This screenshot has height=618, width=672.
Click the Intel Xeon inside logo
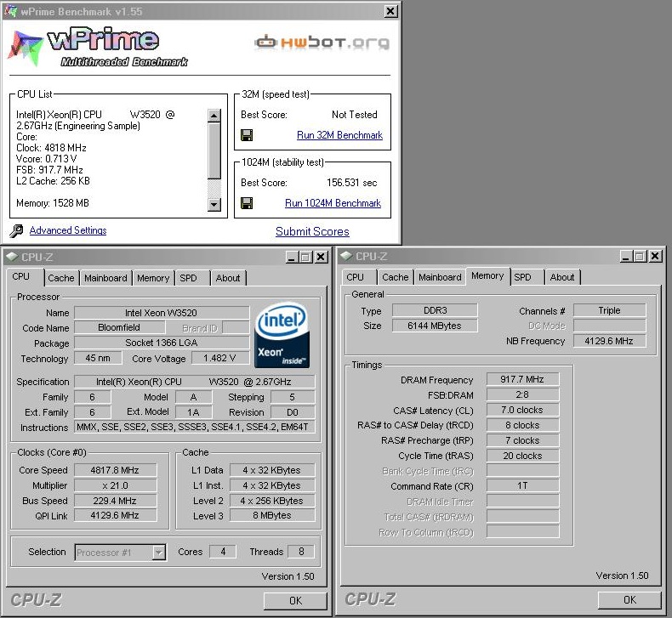point(282,335)
